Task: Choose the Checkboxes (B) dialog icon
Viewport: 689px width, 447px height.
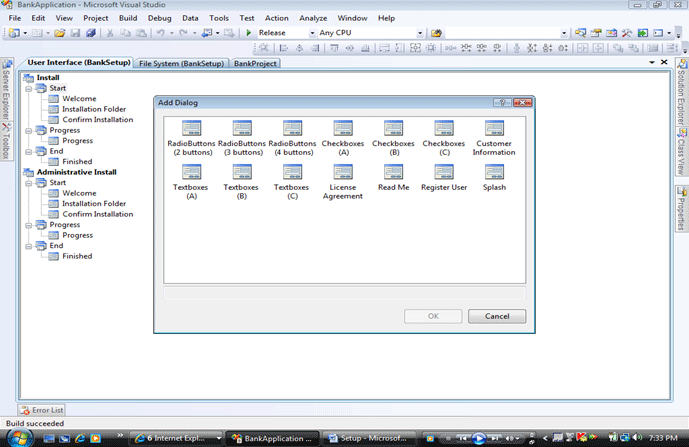Action: click(393, 128)
